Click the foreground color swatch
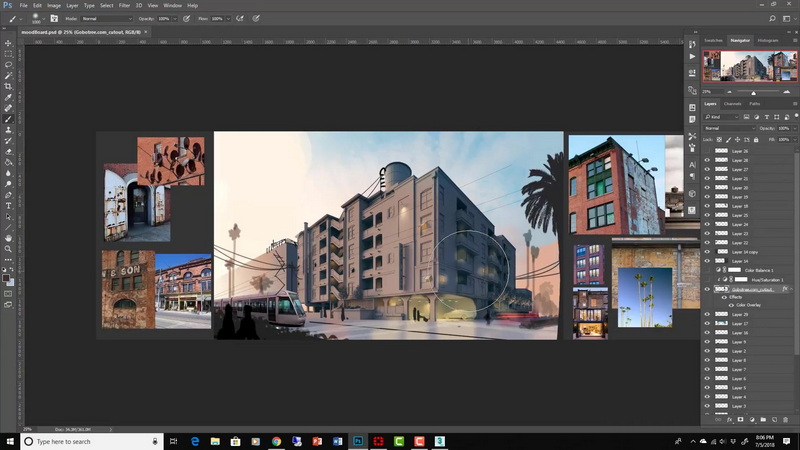Viewport: 800px width, 450px height. [x=6, y=279]
